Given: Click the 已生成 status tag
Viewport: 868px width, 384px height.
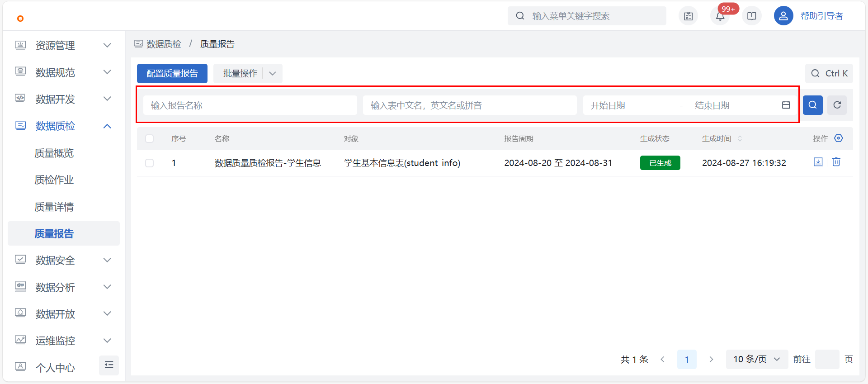Looking at the screenshot, I should tap(660, 163).
